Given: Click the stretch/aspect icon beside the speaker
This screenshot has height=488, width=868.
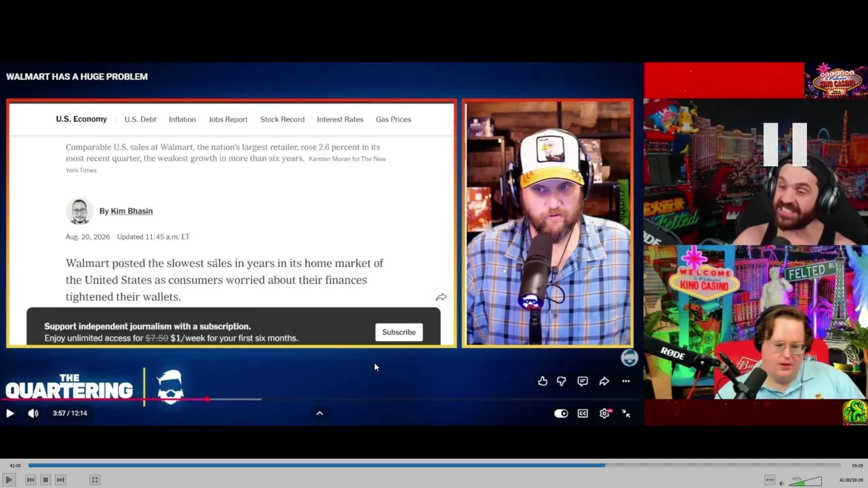Looking at the screenshot, I should [770, 481].
